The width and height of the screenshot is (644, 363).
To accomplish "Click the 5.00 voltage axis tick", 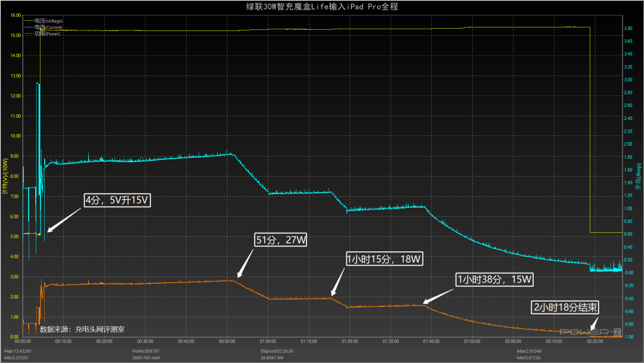I will (x=14, y=237).
